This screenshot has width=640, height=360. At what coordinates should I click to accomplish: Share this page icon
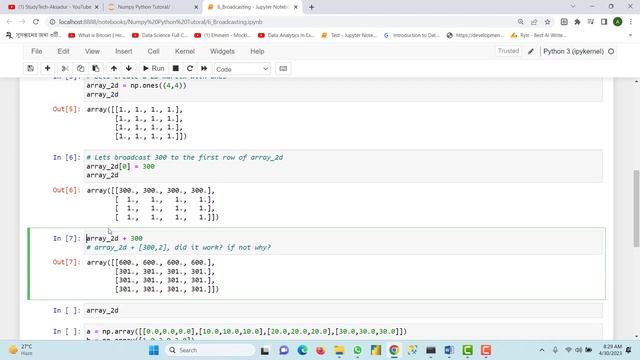pos(534,22)
